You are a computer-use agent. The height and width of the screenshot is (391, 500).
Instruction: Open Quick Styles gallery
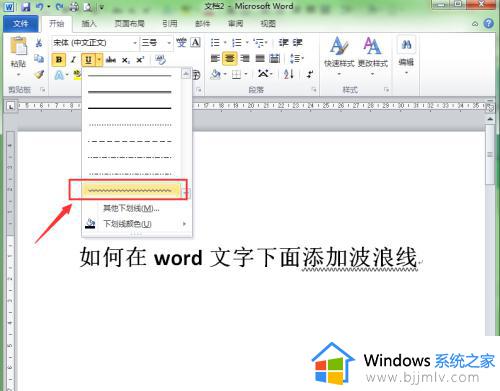pos(339,55)
